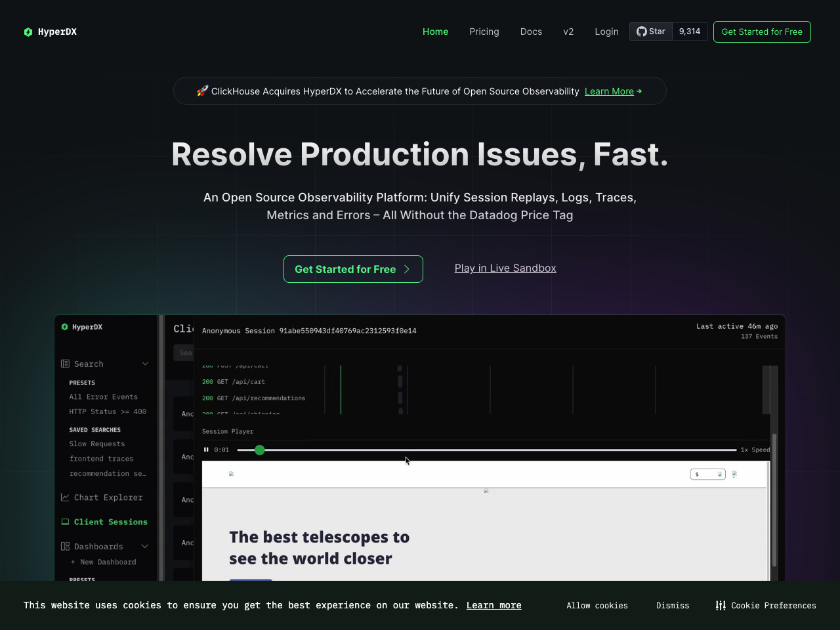The width and height of the screenshot is (840, 630).
Task: Pause the session player
Action: pyautogui.click(x=206, y=450)
